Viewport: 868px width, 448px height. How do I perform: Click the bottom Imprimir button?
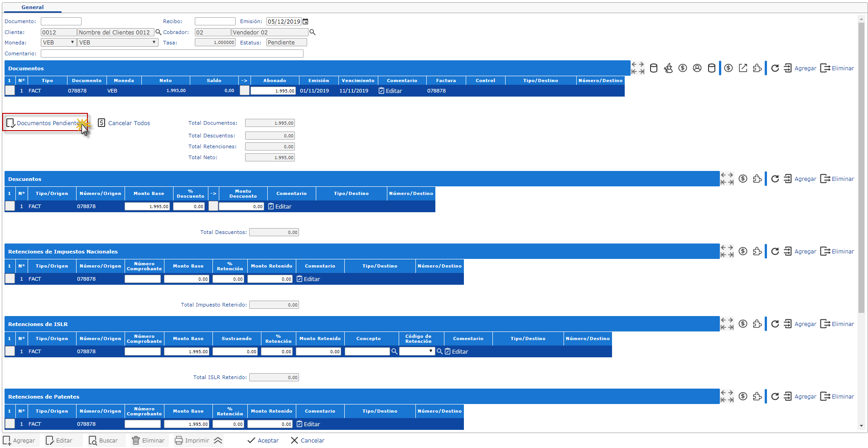click(x=192, y=440)
